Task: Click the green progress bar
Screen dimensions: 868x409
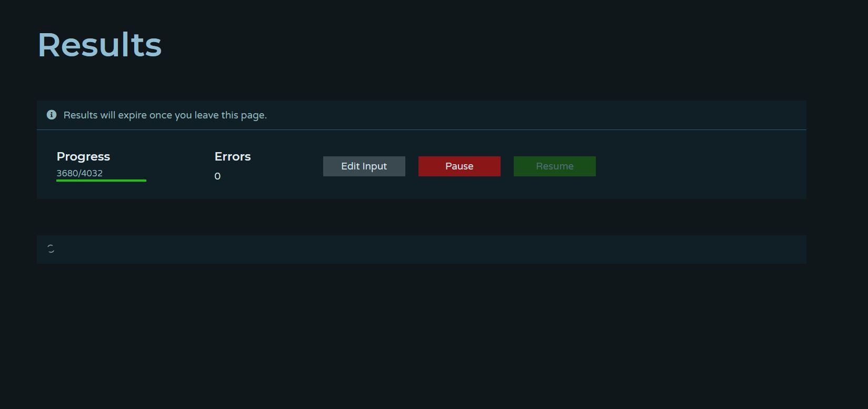Action: pos(101,181)
